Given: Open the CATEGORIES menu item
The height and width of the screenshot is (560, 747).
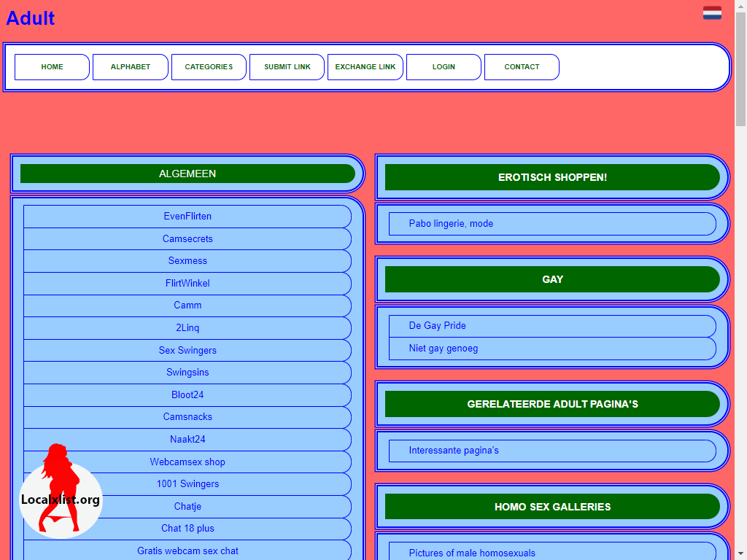Looking at the screenshot, I should (209, 67).
